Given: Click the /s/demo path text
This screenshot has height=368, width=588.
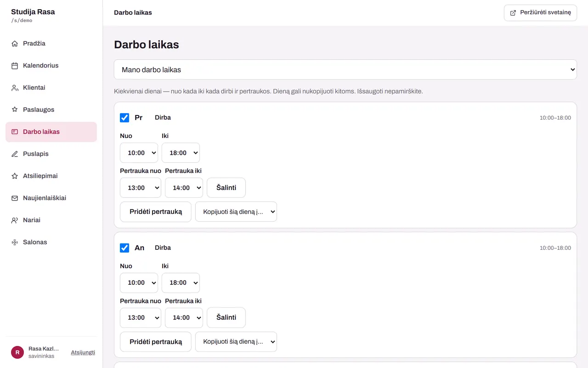Looking at the screenshot, I should pyautogui.click(x=22, y=21).
